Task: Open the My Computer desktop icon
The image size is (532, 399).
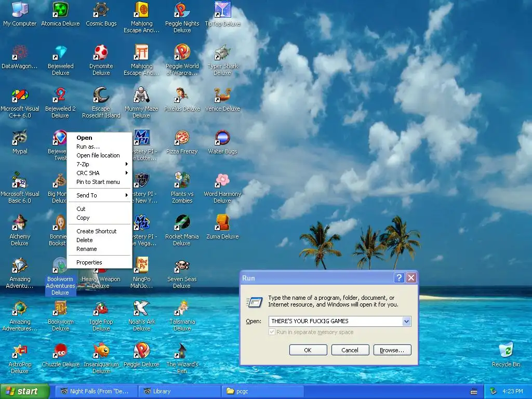Action: 20,9
